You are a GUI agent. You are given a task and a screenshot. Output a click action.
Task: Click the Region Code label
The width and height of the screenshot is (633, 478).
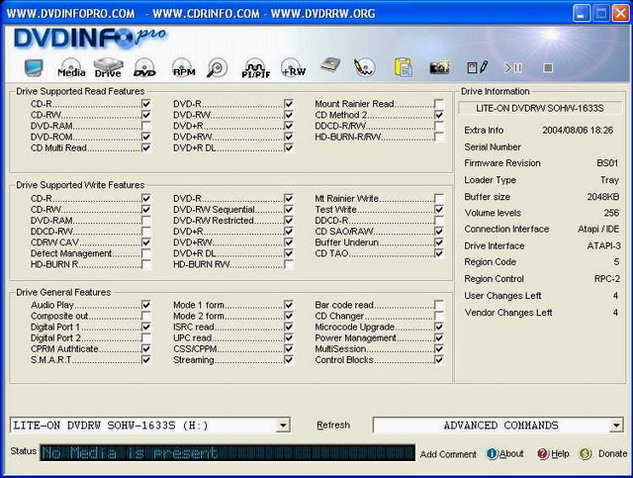490,262
